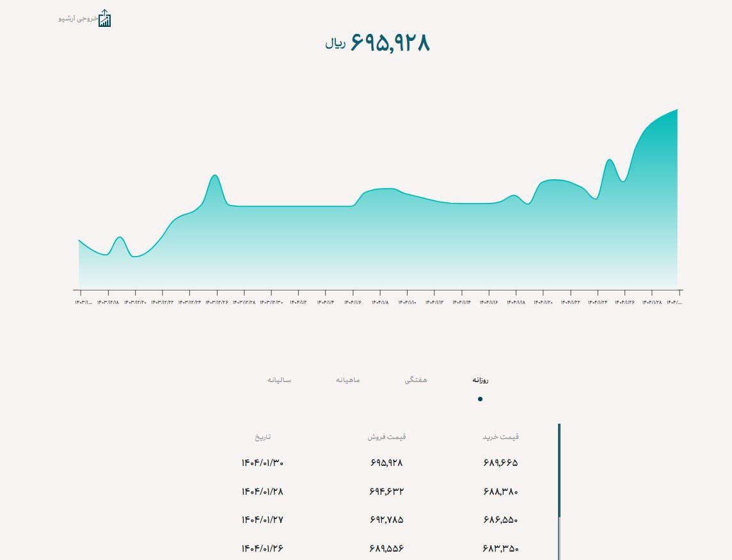The height and width of the screenshot is (560, 732).
Task: Switch to the هفتگی weekly tab
Action: [416, 380]
